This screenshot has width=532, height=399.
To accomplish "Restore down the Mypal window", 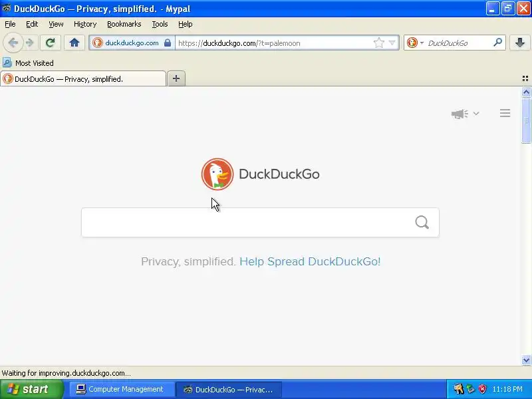I will coord(508,9).
